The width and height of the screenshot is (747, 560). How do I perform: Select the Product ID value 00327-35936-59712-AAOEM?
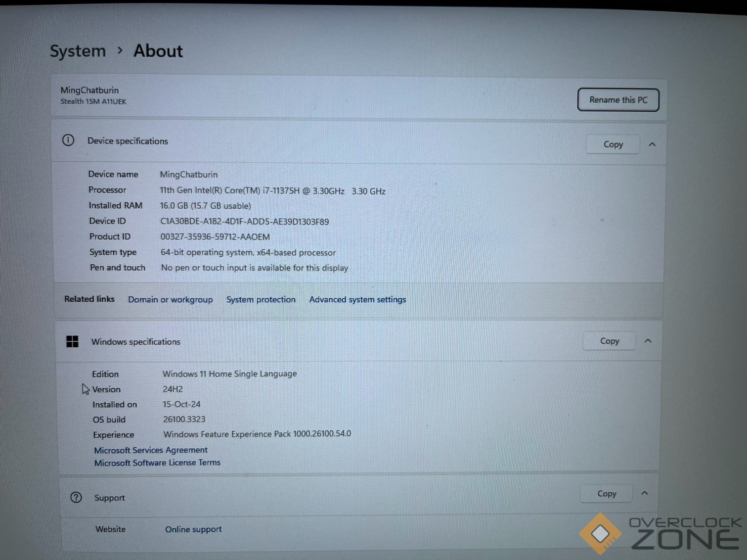click(x=215, y=237)
